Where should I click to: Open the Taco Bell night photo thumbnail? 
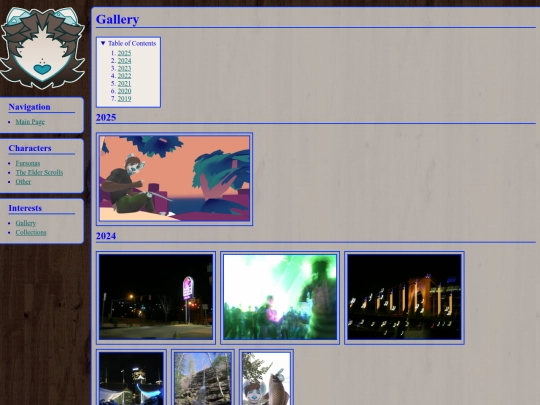tap(156, 298)
